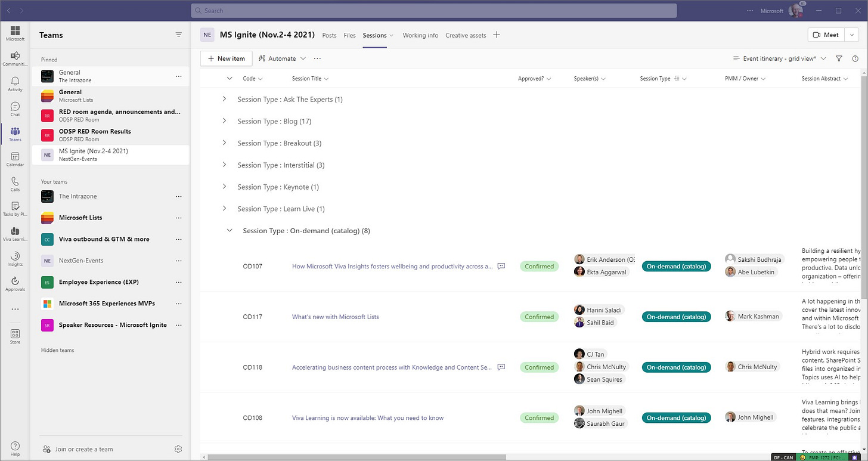868x461 pixels.
Task: Open What's new with Microsoft Lists session
Action: [335, 317]
